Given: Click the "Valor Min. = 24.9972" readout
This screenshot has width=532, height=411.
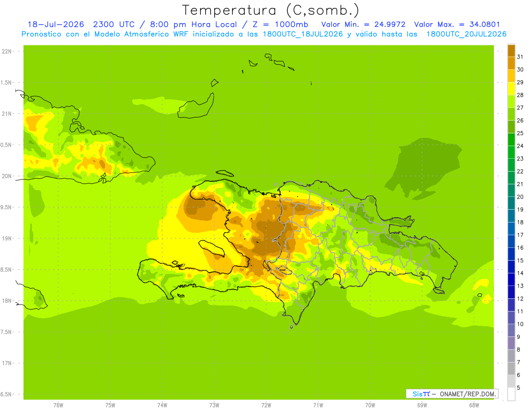Looking at the screenshot, I should tap(363, 24).
